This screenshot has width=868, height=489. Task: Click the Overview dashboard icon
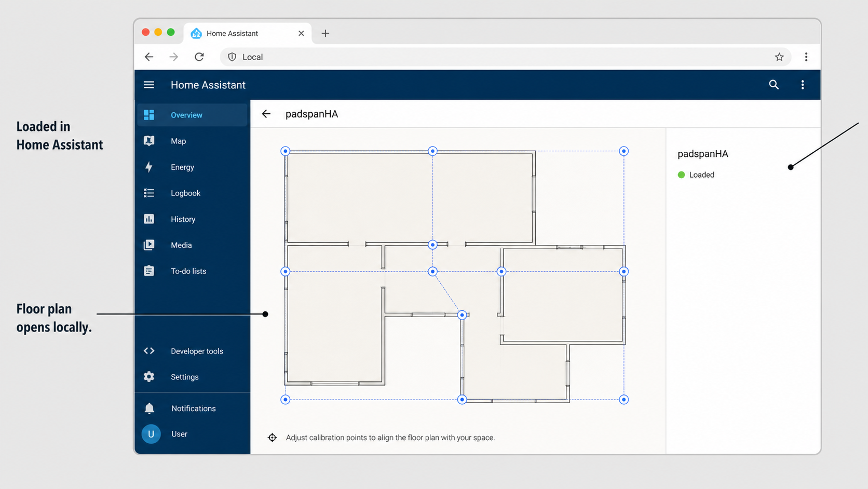click(149, 115)
